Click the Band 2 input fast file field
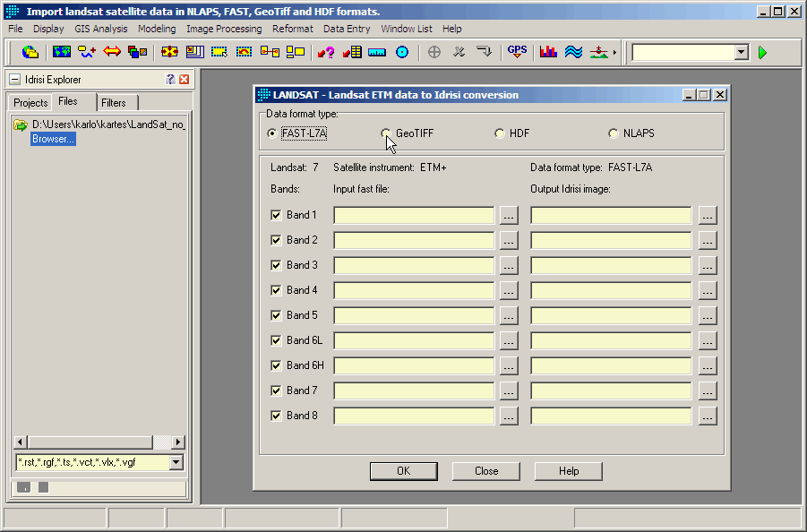Viewport: 807px width, 532px height. coord(414,240)
